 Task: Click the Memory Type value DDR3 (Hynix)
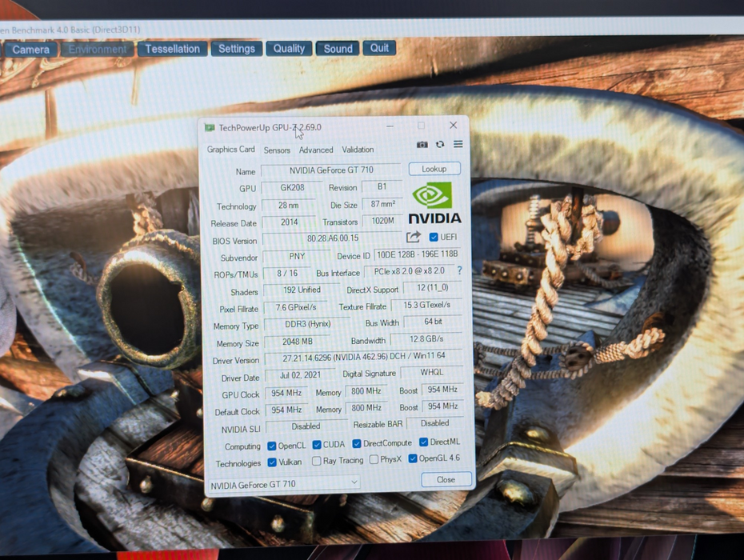click(x=307, y=324)
